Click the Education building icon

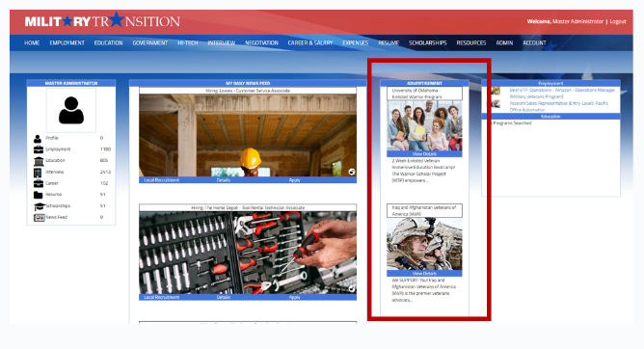click(39, 161)
